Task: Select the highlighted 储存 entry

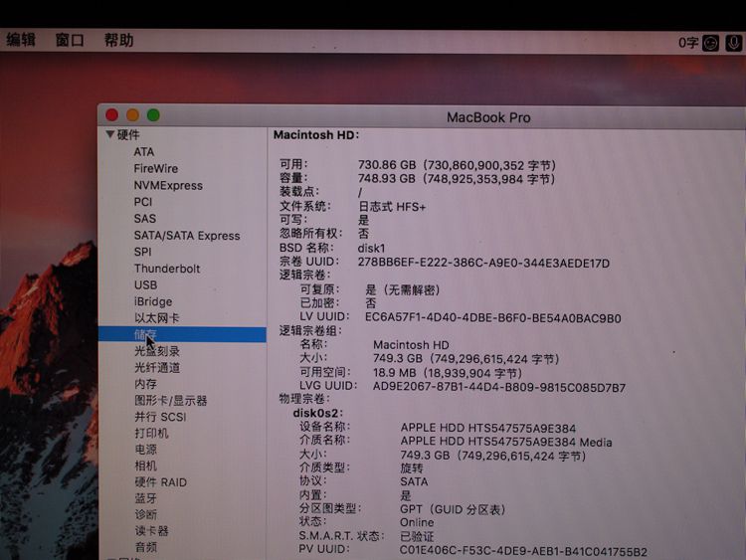Action: click(x=182, y=334)
